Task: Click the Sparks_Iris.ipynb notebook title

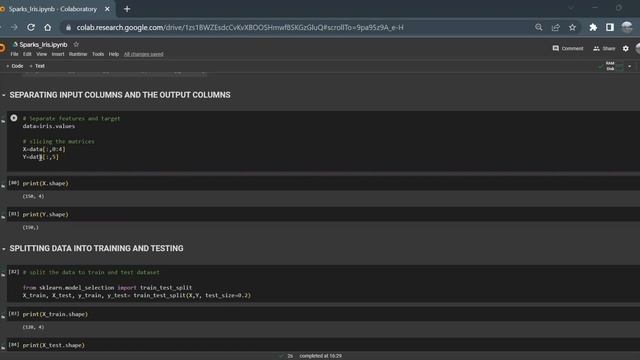Action: point(43,44)
